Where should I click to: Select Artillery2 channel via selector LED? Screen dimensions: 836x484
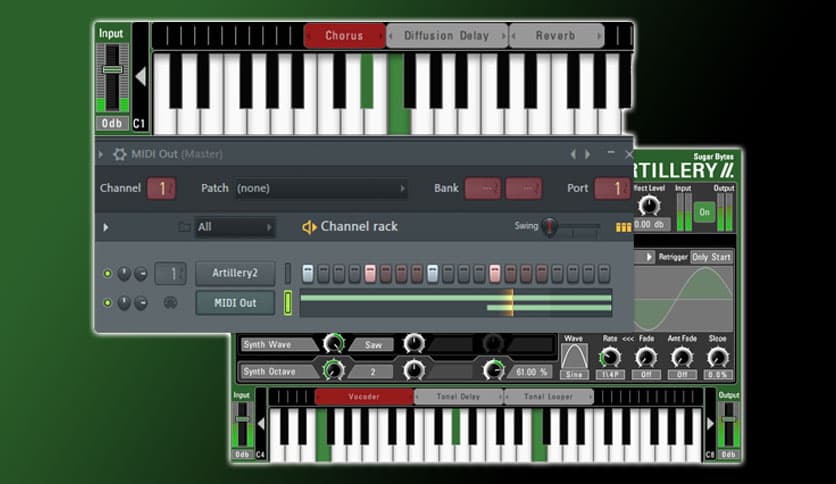pyautogui.click(x=288, y=273)
